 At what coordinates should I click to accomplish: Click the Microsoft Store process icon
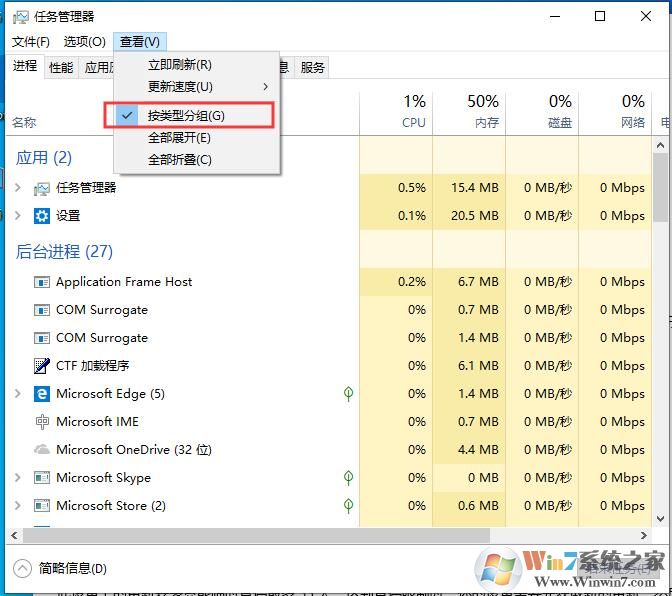(42, 506)
